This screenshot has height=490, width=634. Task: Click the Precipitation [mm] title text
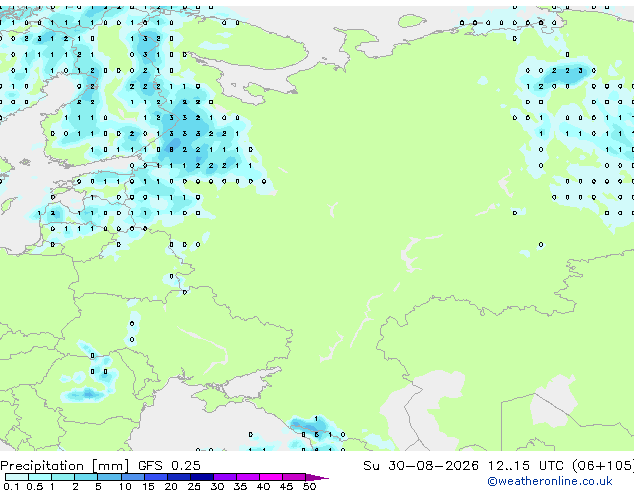(65, 466)
